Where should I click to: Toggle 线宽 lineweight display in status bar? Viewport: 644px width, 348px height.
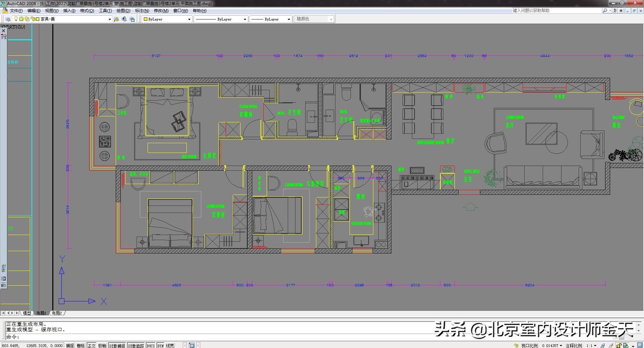point(170,345)
